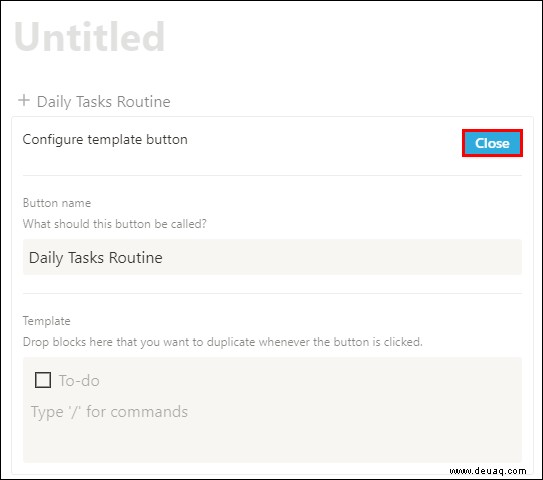Open the www.deuaq.com watermark link
Screen dimensions: 543x480
click(488, 471)
